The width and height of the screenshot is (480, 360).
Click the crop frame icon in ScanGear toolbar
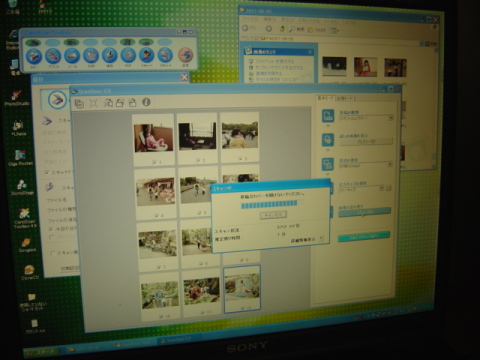pyautogui.click(x=93, y=103)
